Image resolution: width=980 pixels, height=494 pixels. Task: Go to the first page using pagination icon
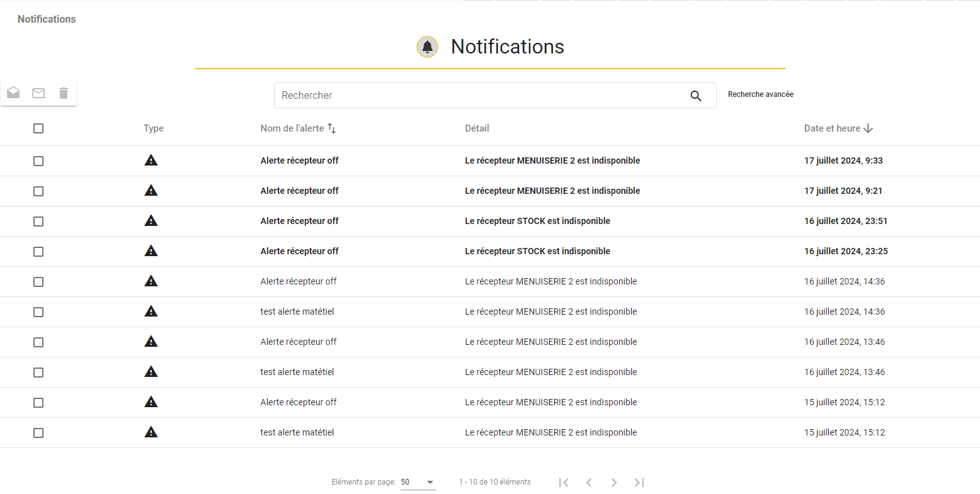[x=564, y=483]
